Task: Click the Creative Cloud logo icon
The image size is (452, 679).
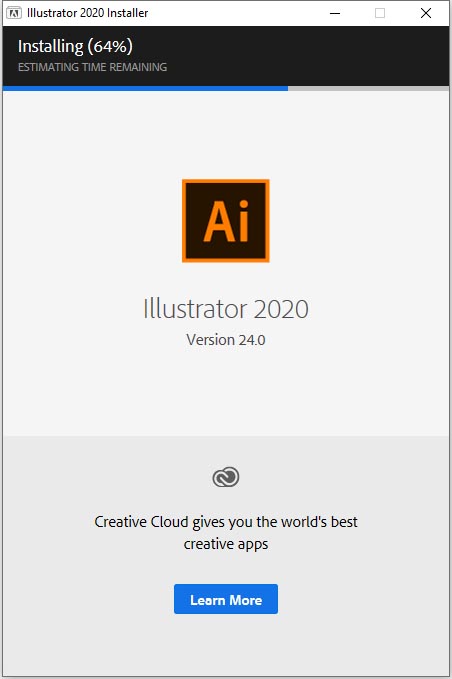Action: point(226,477)
